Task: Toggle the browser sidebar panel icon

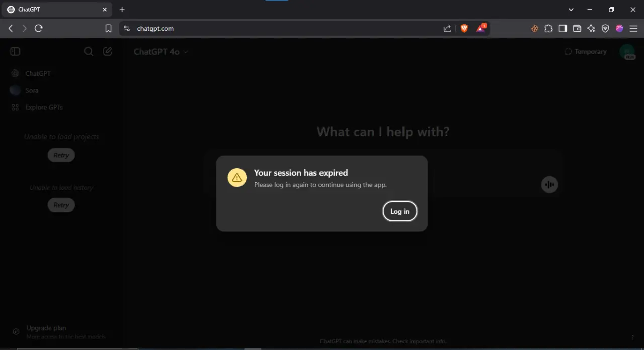Action: (563, 29)
